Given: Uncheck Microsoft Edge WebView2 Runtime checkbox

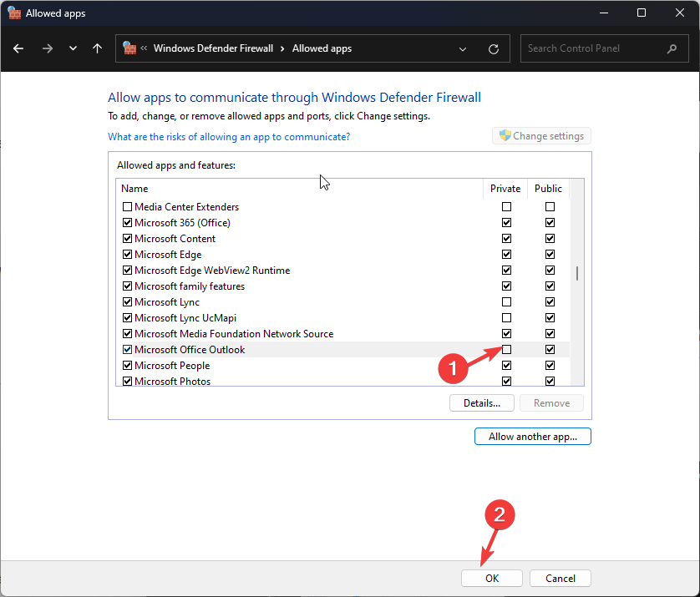Looking at the screenshot, I should (x=127, y=270).
